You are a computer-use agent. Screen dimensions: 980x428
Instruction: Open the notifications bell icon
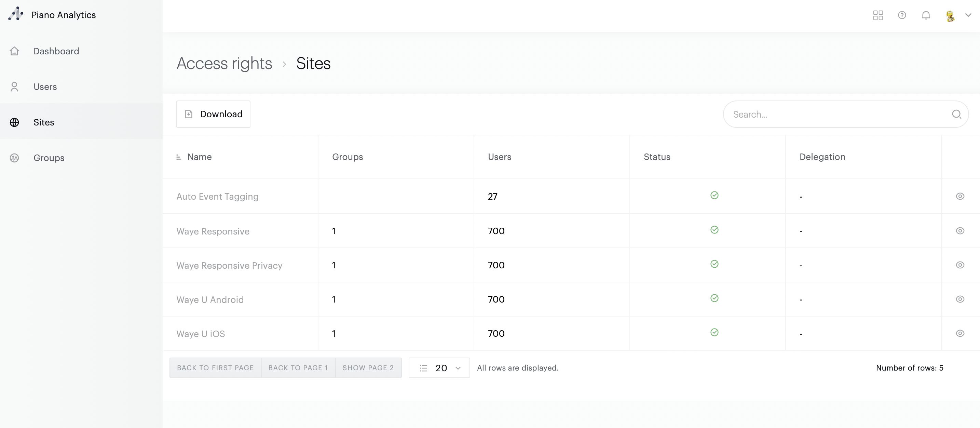point(926,15)
